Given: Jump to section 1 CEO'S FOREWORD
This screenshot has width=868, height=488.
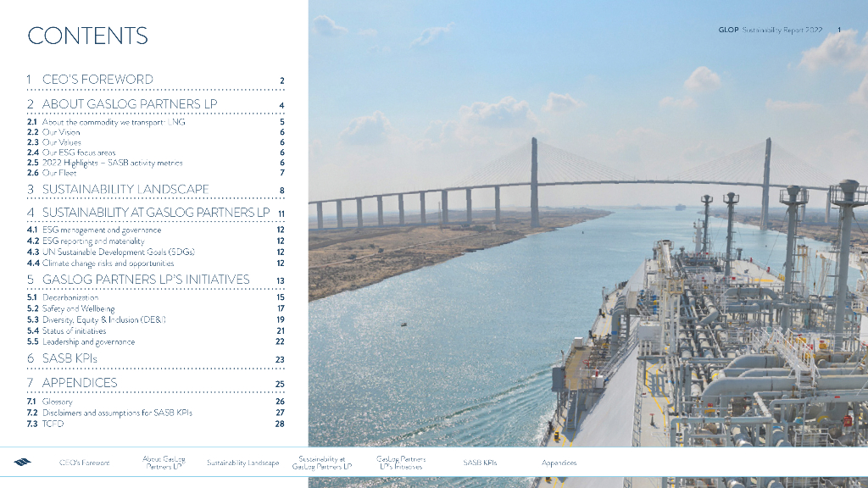Looking at the screenshot, I should pyautogui.click(x=156, y=80).
